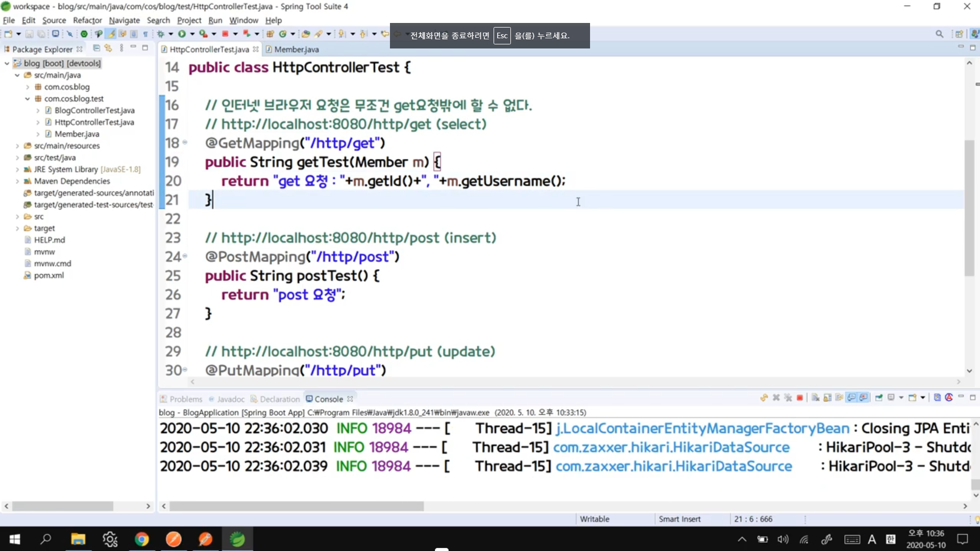The height and width of the screenshot is (551, 980).
Task: Open the Run button dropdown arrow
Action: pos(192,34)
